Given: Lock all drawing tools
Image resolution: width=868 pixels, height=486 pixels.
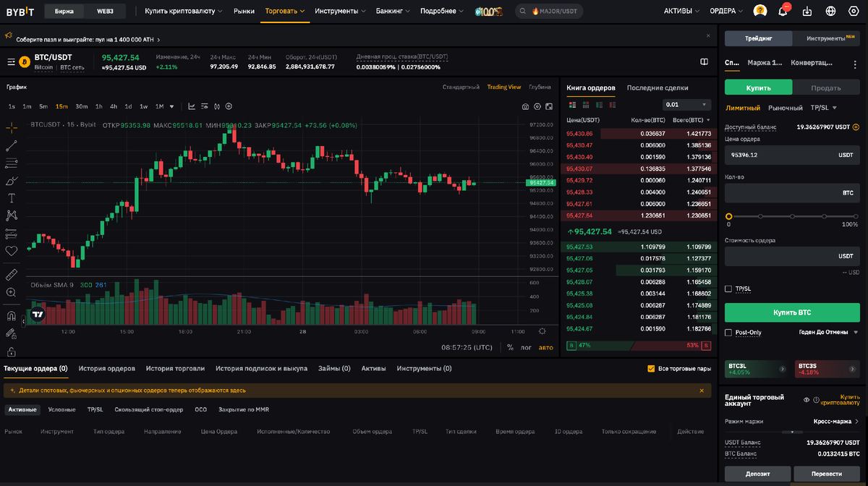Looking at the screenshot, I should point(12,351).
